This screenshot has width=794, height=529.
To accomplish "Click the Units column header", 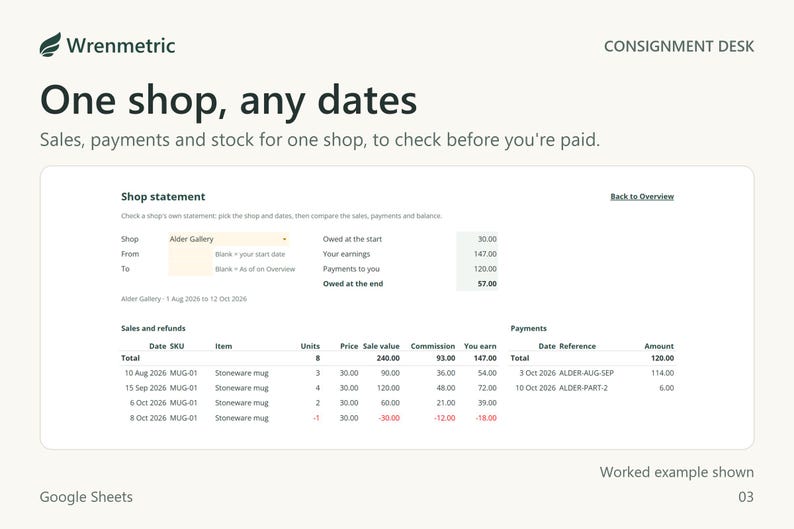I will click(310, 346).
